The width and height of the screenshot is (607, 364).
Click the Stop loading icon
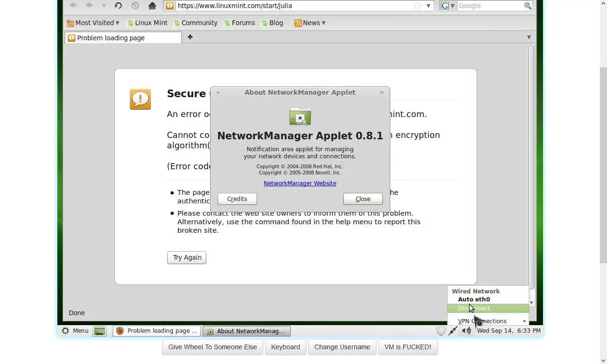(135, 6)
